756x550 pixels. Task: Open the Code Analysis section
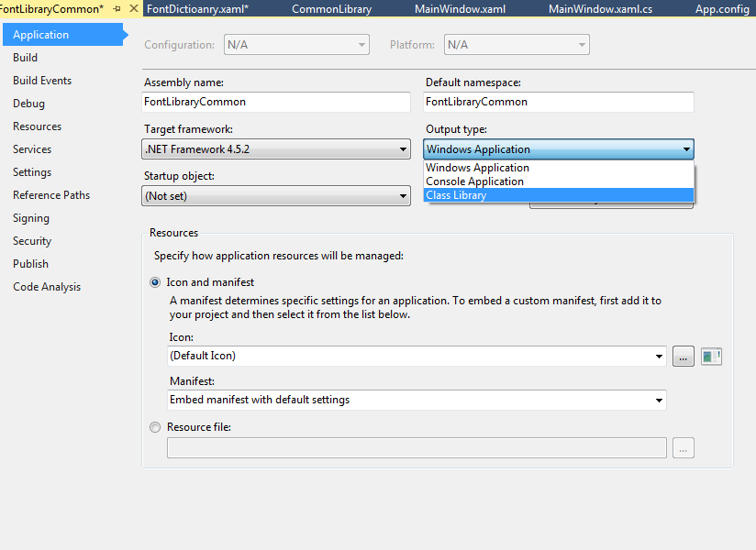[46, 286]
